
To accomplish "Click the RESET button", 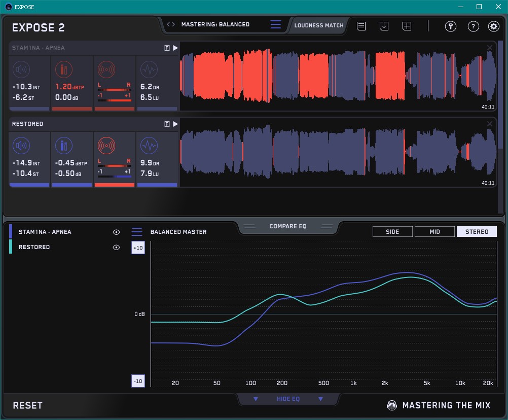I will click(x=28, y=405).
